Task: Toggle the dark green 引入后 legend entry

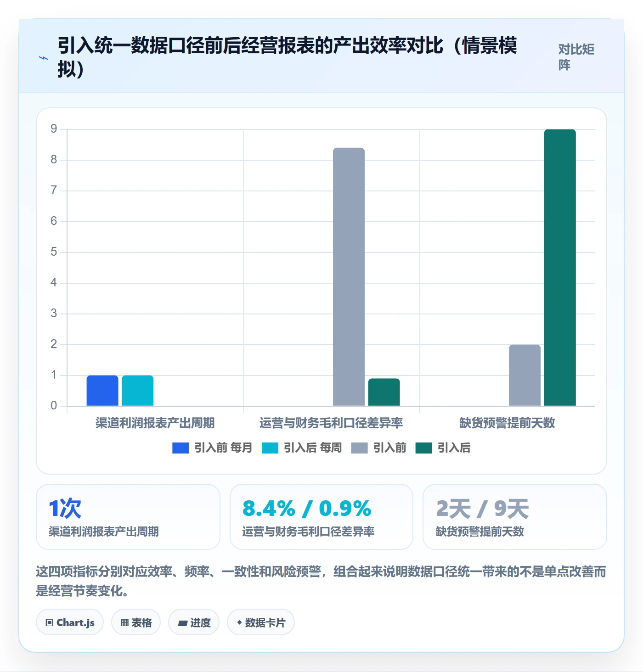Action: (x=443, y=448)
